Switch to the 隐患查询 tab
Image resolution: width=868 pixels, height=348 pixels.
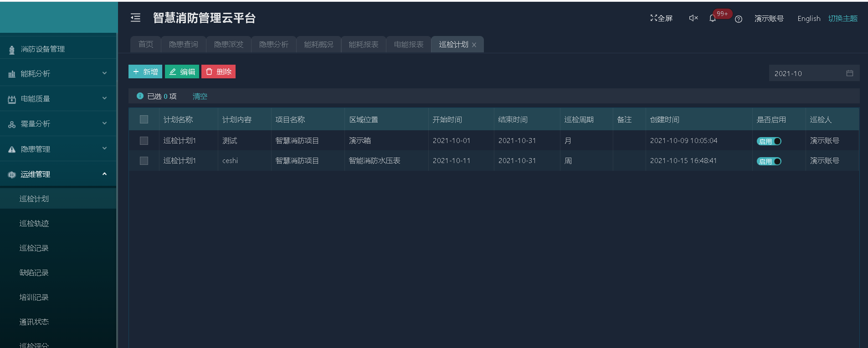(x=183, y=45)
